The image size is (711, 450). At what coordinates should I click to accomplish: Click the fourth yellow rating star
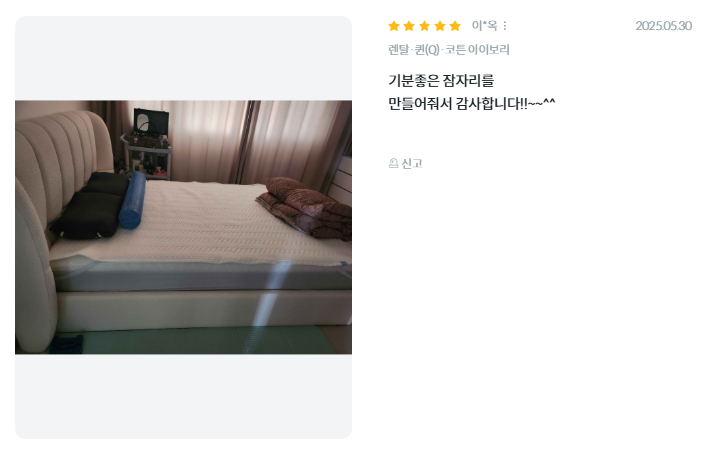(x=440, y=26)
